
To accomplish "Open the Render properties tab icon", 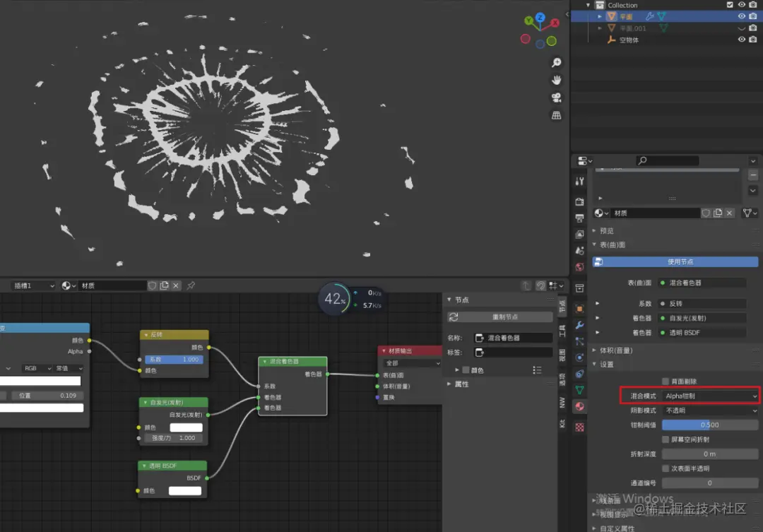I will click(579, 201).
